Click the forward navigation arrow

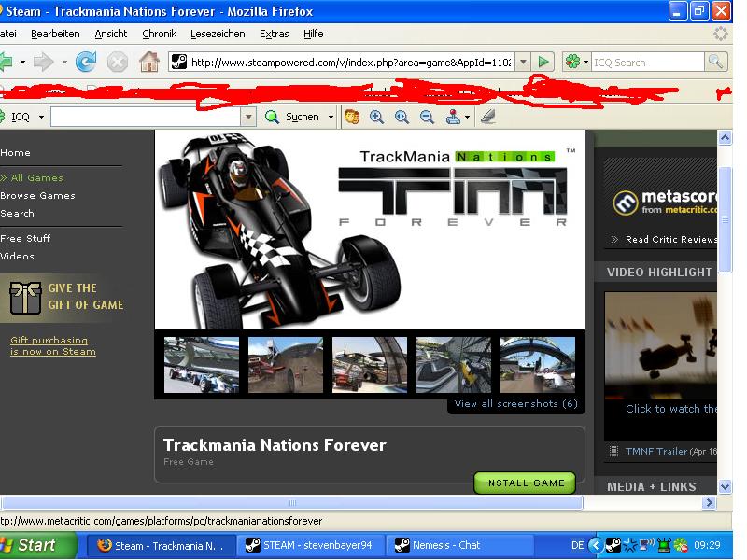tap(43, 62)
